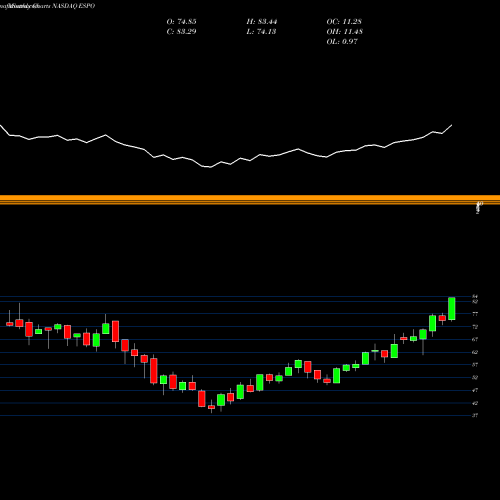Select the lowest small red candle near 42
Screen dimensions: 500x500
(x=211, y=407)
